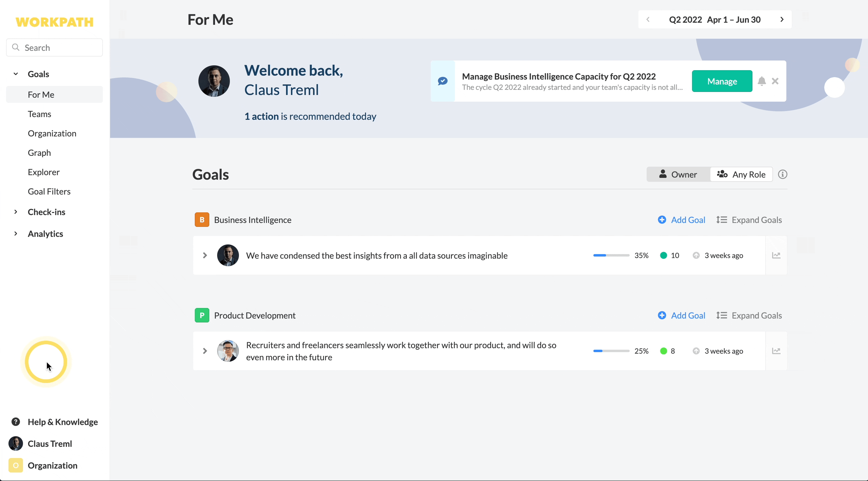
Task: Click the info icon next to Any Role
Action: (782, 174)
